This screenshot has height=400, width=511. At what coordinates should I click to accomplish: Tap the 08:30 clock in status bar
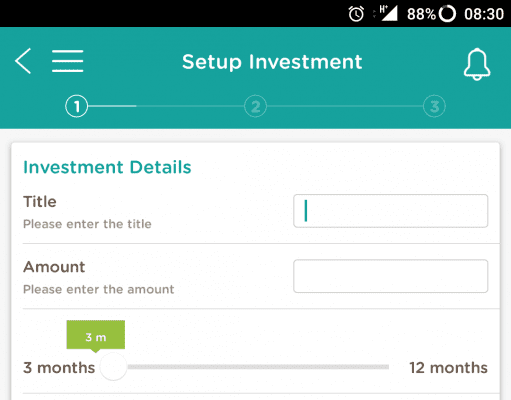click(484, 14)
